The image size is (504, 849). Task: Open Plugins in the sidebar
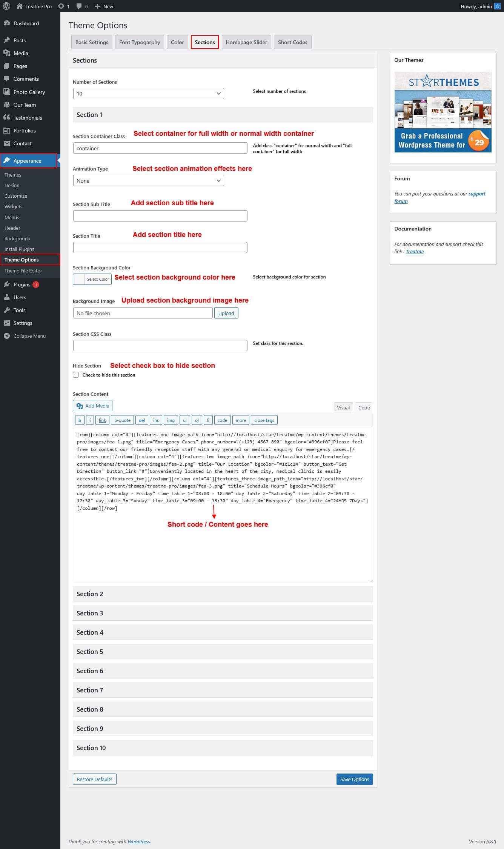pos(22,285)
